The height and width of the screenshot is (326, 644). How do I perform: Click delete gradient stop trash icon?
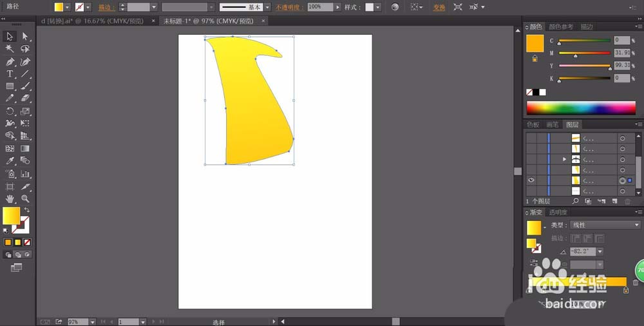(x=636, y=282)
